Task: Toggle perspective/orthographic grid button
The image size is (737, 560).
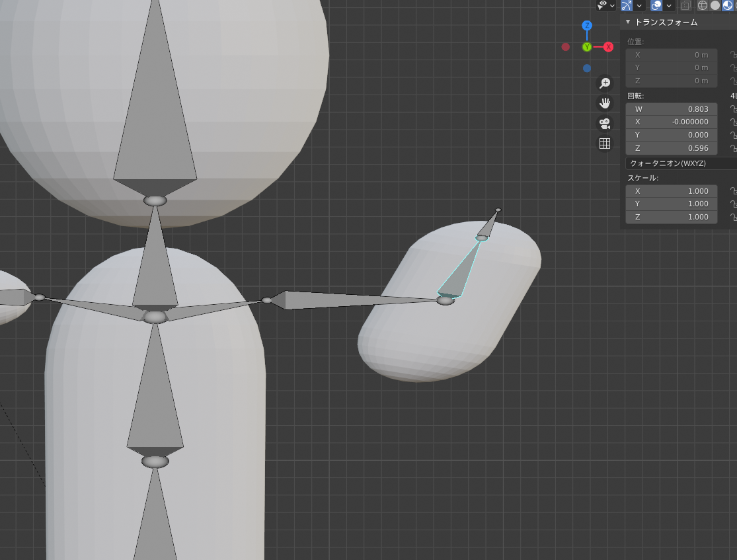Action: coord(604,143)
